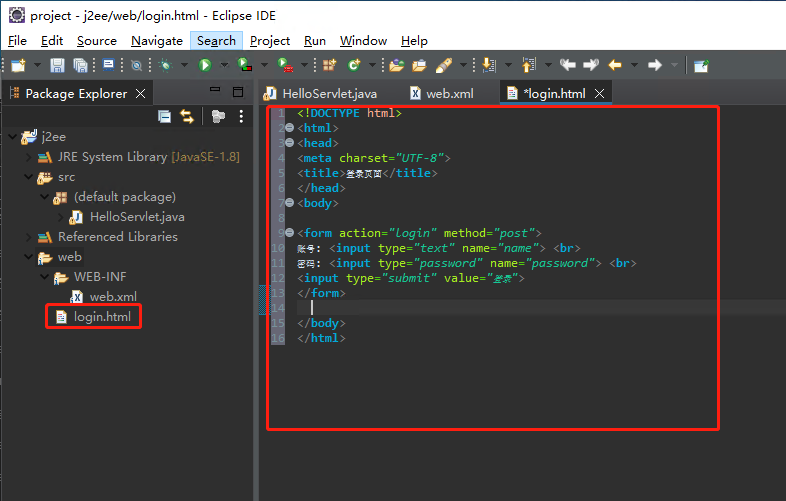
Task: Collapse the (default package) node
Action: (45, 197)
